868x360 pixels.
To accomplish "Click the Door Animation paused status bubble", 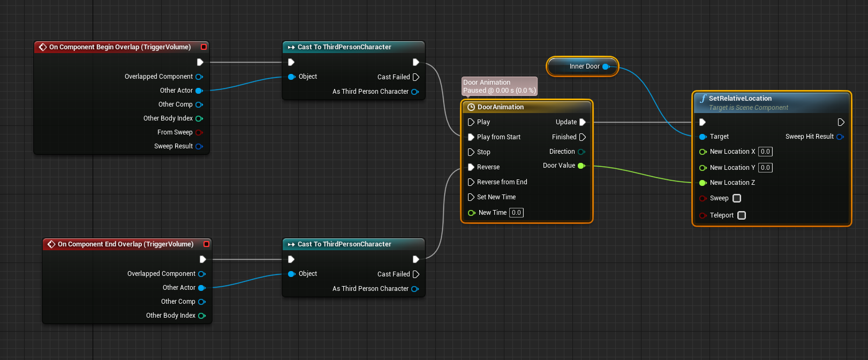I will click(500, 86).
